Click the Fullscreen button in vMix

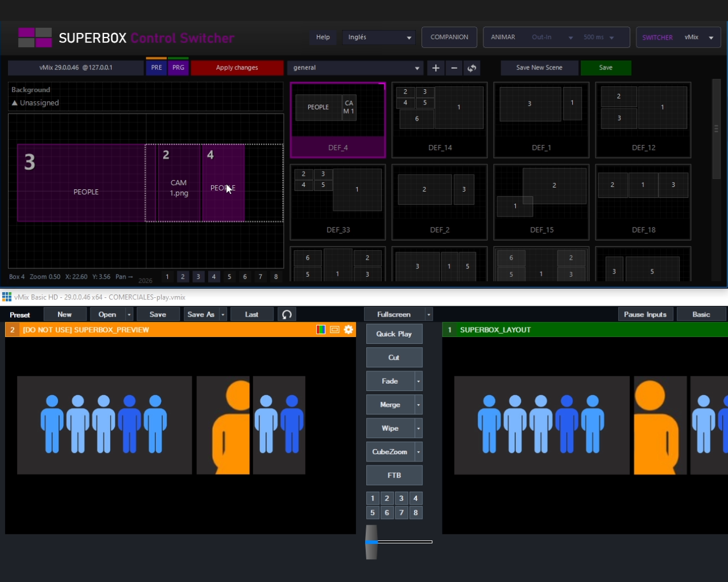394,314
